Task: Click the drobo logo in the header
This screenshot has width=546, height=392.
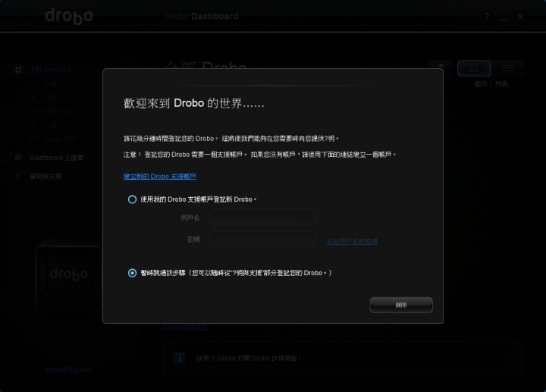Action: click(69, 17)
